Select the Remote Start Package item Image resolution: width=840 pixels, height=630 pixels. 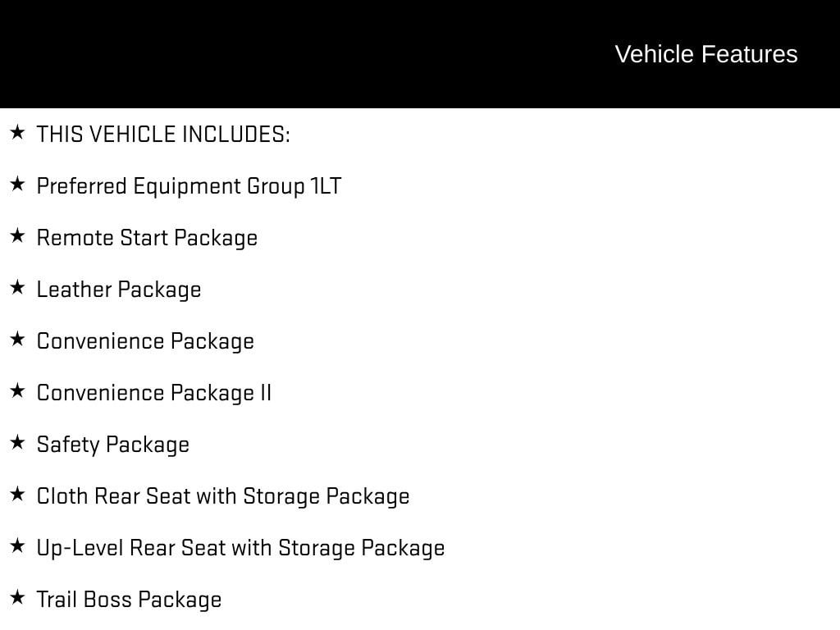147,238
